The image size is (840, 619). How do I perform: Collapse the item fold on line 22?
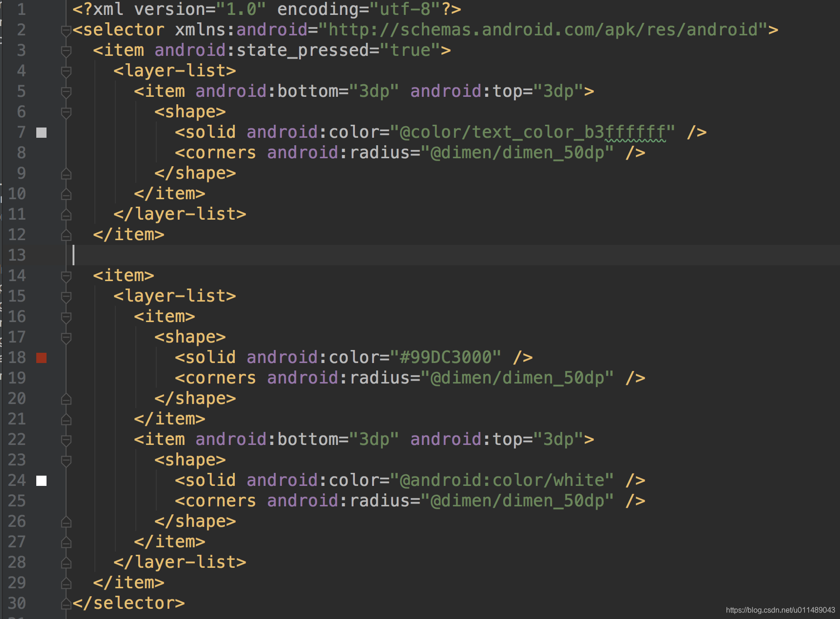pyautogui.click(x=66, y=440)
